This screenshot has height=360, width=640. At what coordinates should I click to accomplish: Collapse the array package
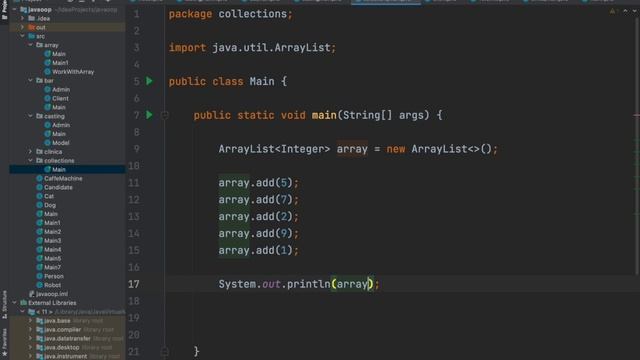[31, 45]
